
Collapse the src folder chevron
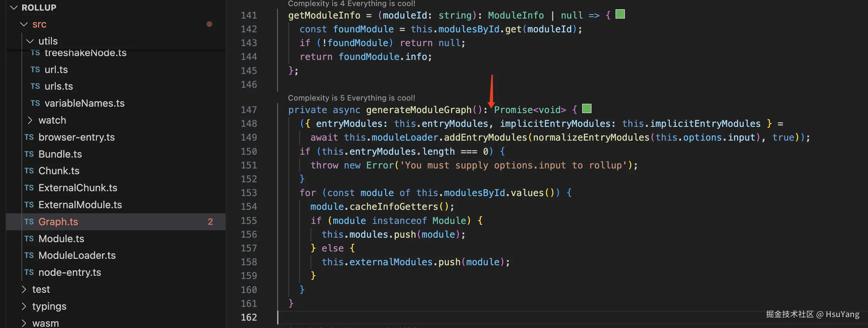(x=24, y=24)
